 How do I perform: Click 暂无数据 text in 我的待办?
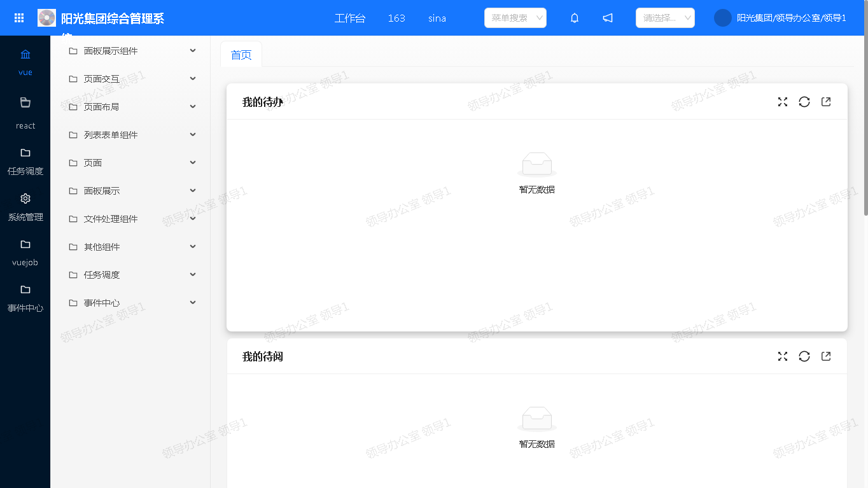click(x=537, y=190)
